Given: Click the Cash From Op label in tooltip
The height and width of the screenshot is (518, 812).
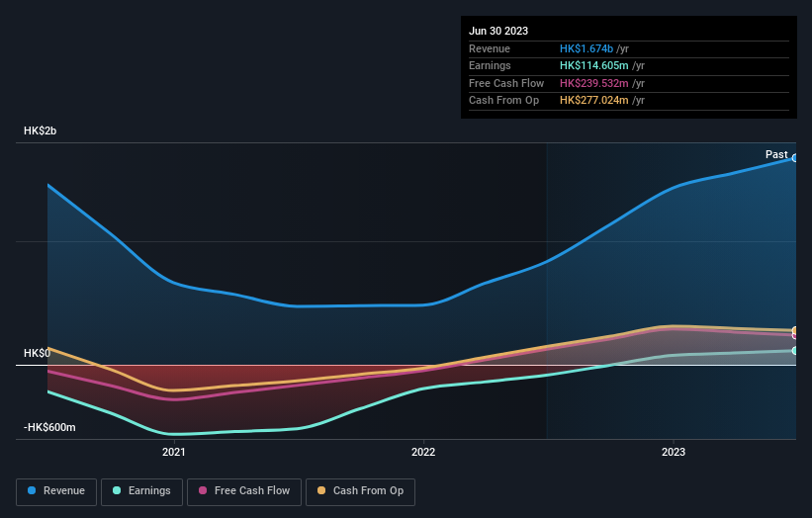Looking at the screenshot, I should (x=503, y=101).
